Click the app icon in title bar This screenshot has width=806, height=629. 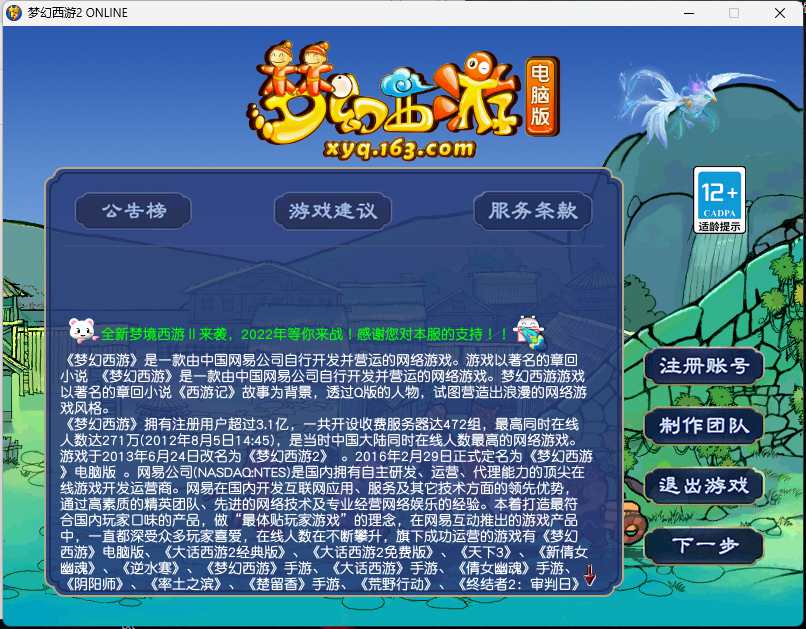tap(14, 13)
